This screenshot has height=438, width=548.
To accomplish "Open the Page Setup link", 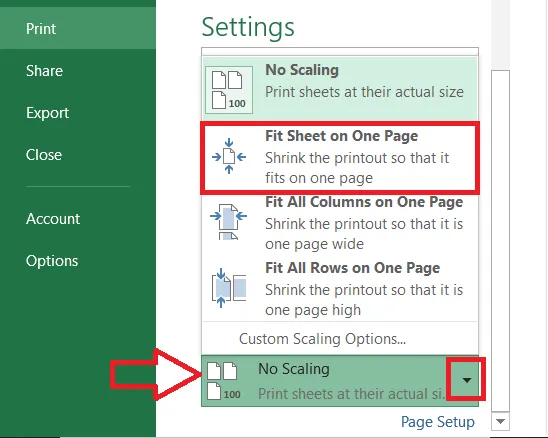I will coord(438,422).
